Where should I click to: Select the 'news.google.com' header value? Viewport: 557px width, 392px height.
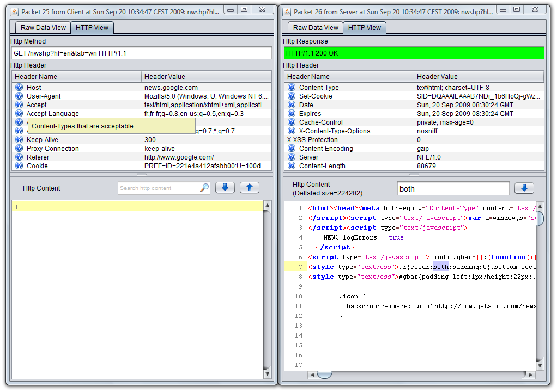click(x=171, y=87)
